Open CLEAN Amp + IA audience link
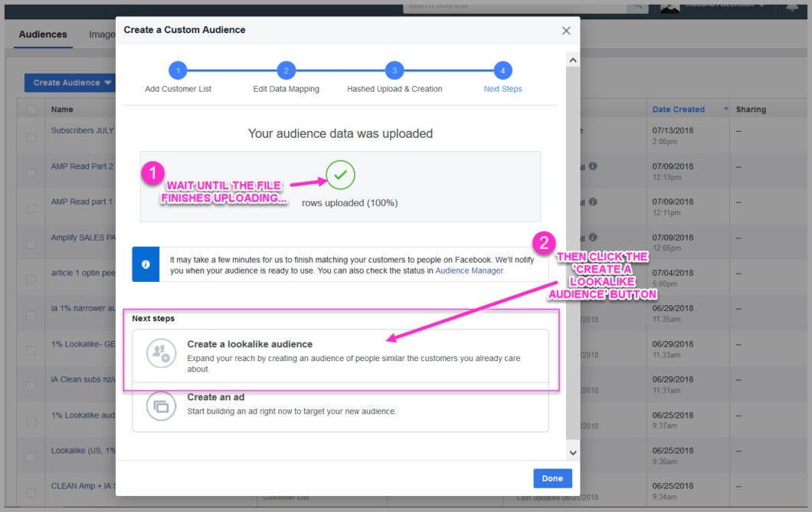Viewport: 812px width, 512px height. pos(83,486)
